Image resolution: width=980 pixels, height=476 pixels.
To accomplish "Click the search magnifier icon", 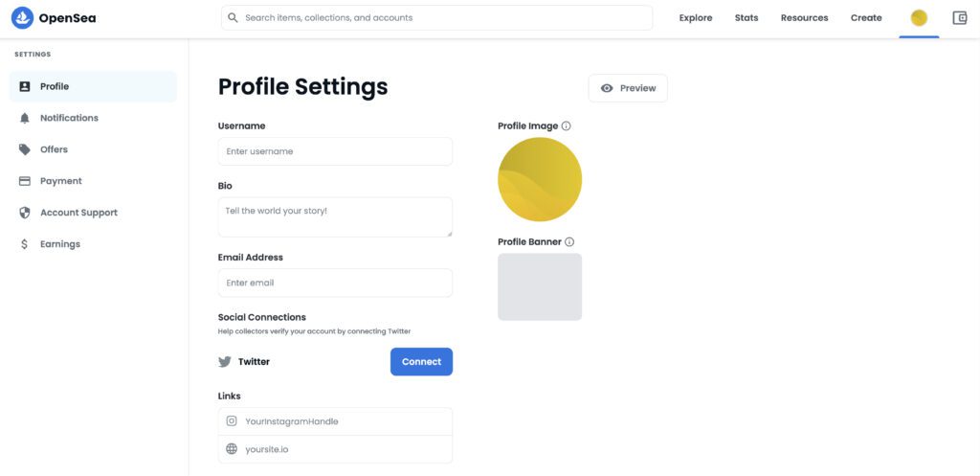I will [233, 18].
